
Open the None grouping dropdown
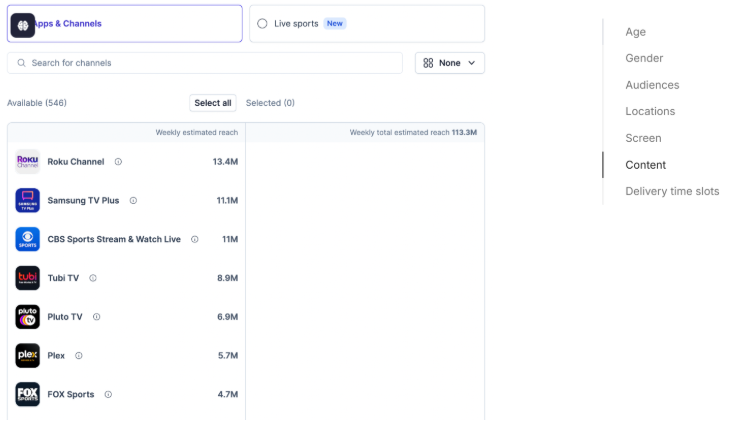point(450,63)
